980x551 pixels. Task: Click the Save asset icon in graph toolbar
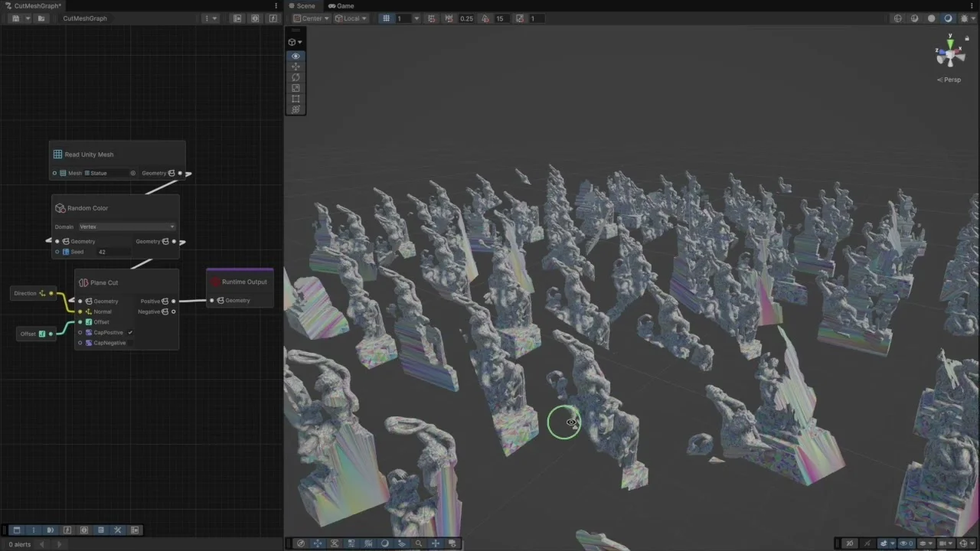(15, 18)
